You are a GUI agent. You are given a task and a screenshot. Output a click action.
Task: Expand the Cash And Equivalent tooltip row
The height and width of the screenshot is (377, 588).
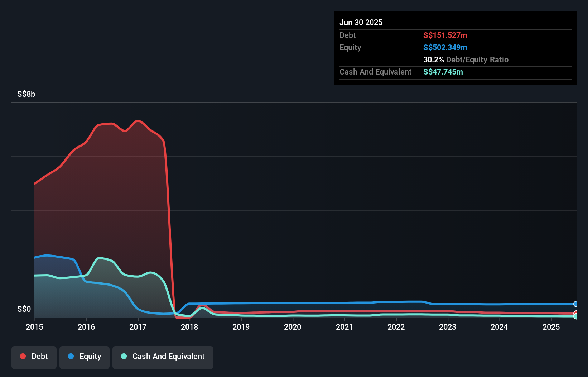(x=375, y=72)
